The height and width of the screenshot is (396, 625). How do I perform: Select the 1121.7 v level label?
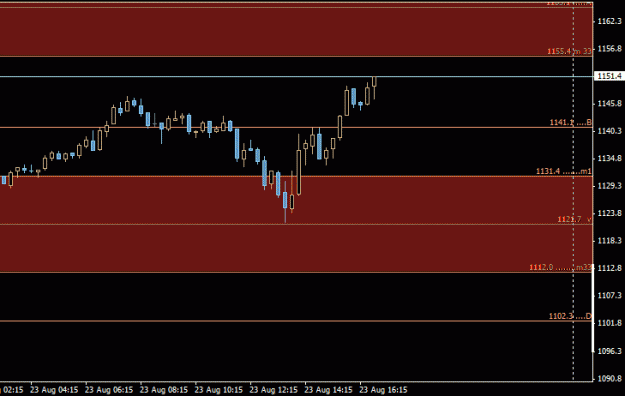(x=574, y=219)
